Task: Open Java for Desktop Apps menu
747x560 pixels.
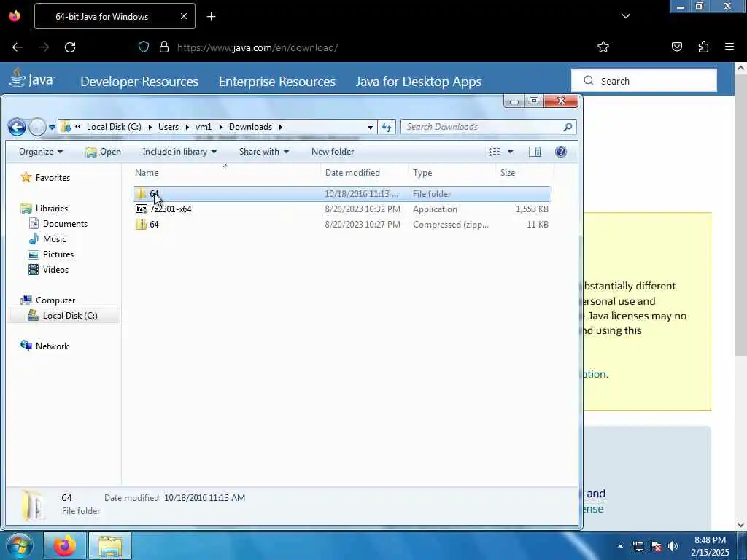Action: coord(419,82)
